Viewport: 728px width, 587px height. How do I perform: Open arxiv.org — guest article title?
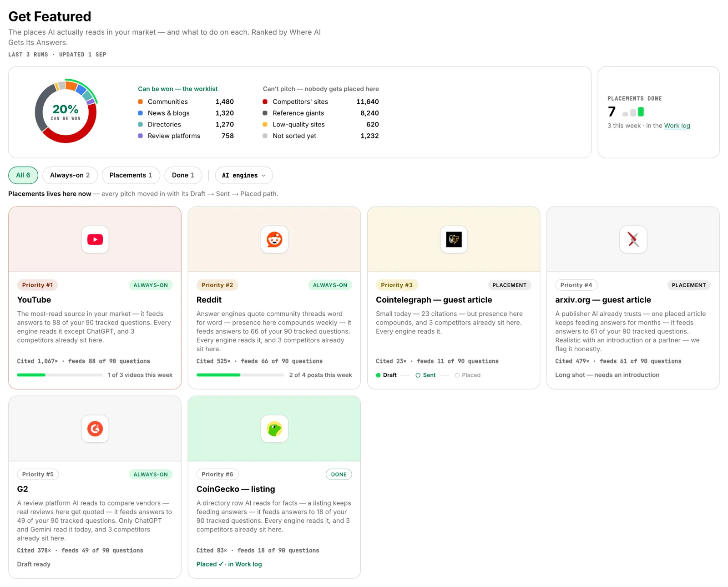click(x=603, y=300)
